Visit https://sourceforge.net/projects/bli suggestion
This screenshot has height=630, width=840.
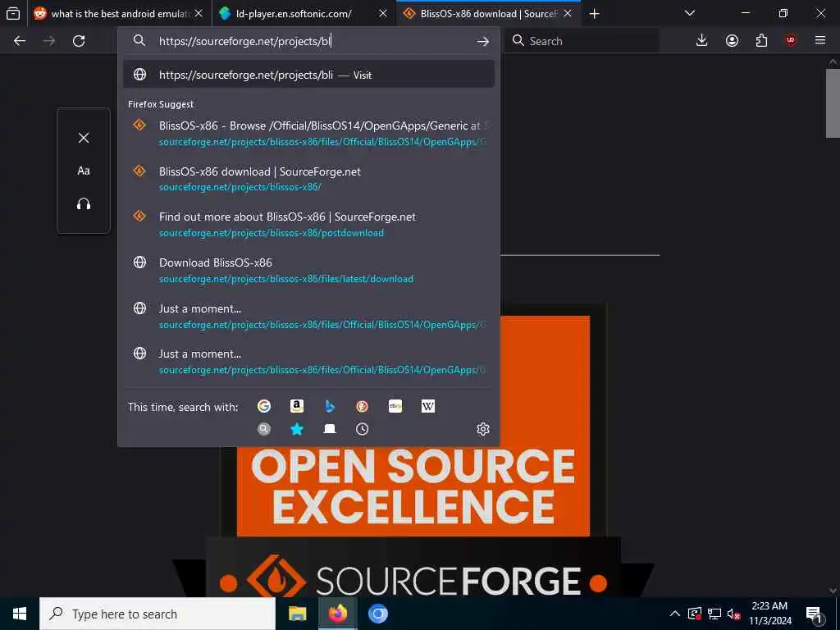308,75
